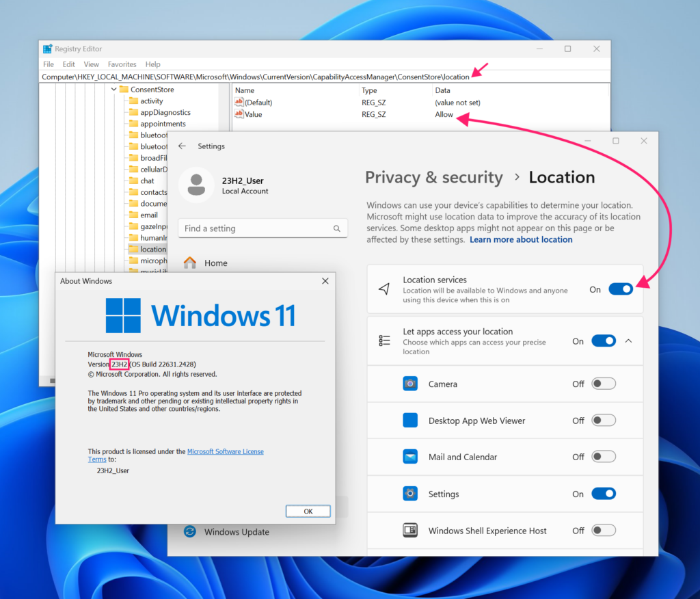Select the appointments folder icon
Screen dimensions: 700x599
[133, 124]
